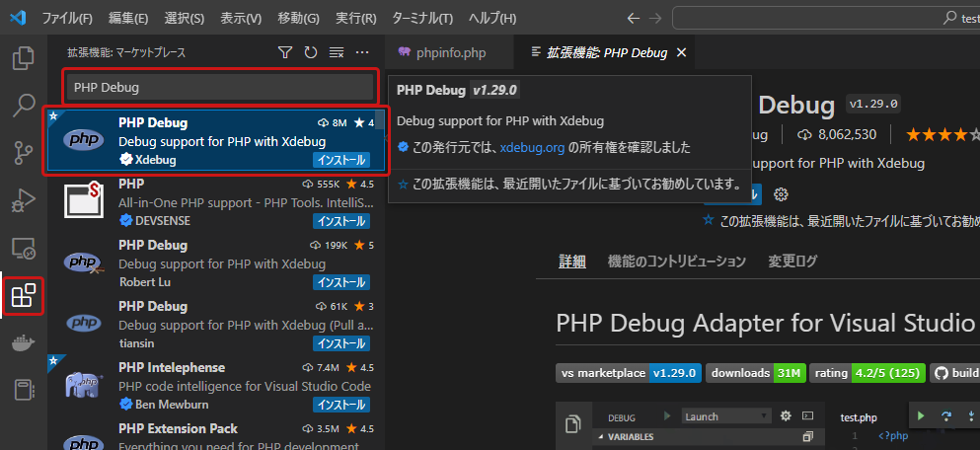Open the 選択(S) menu
The height and width of the screenshot is (450, 980).
pos(185,18)
